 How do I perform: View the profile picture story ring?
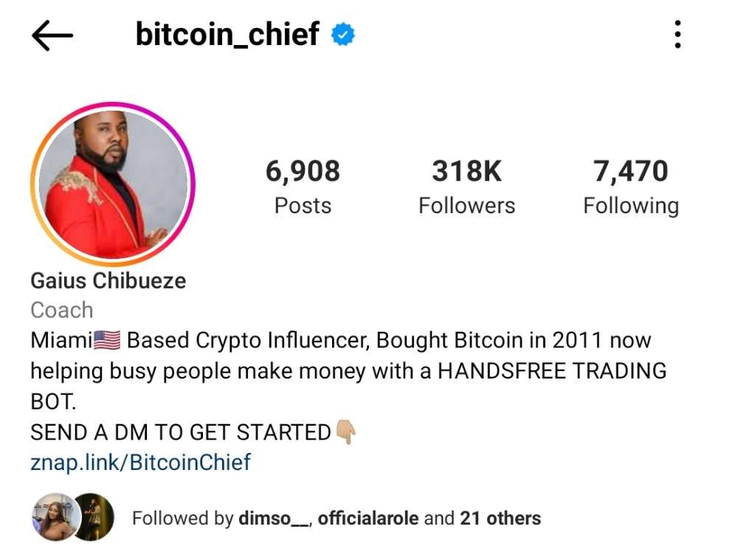pos(113,184)
